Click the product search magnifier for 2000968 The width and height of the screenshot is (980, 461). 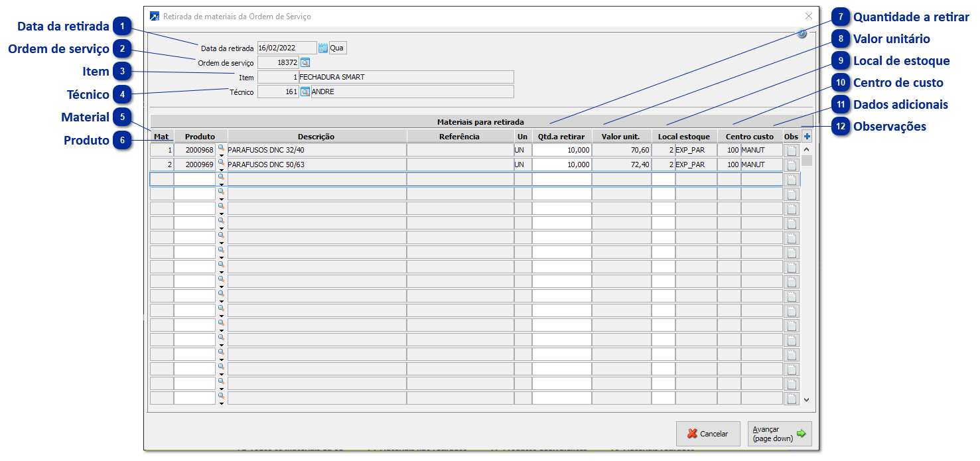click(221, 148)
